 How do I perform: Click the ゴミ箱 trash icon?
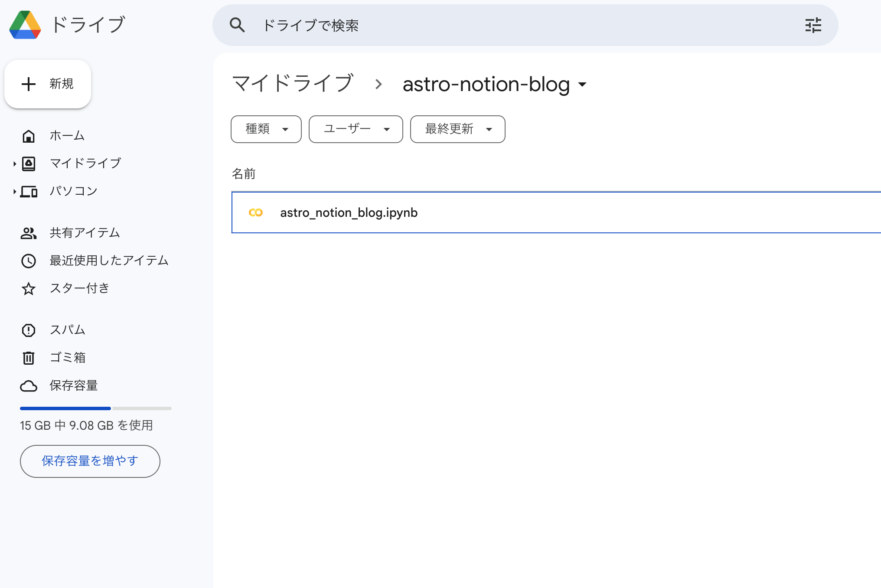tap(29, 358)
